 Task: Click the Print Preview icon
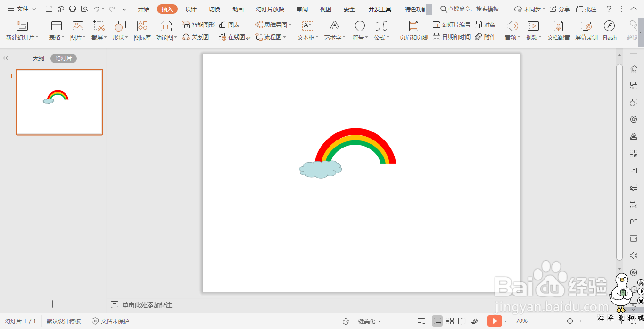pos(84,9)
